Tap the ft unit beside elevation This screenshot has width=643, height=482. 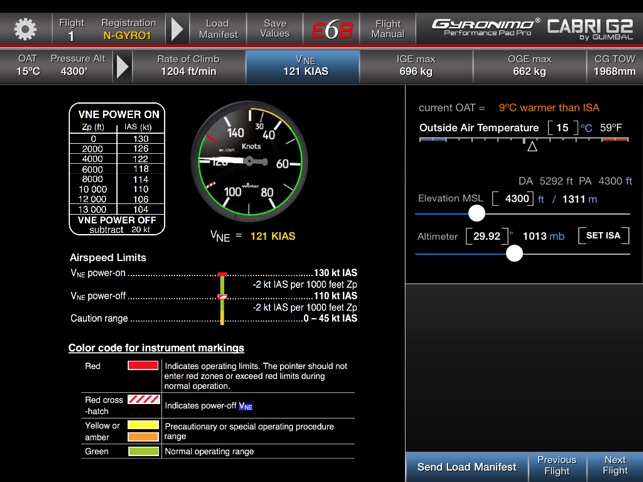point(541,199)
